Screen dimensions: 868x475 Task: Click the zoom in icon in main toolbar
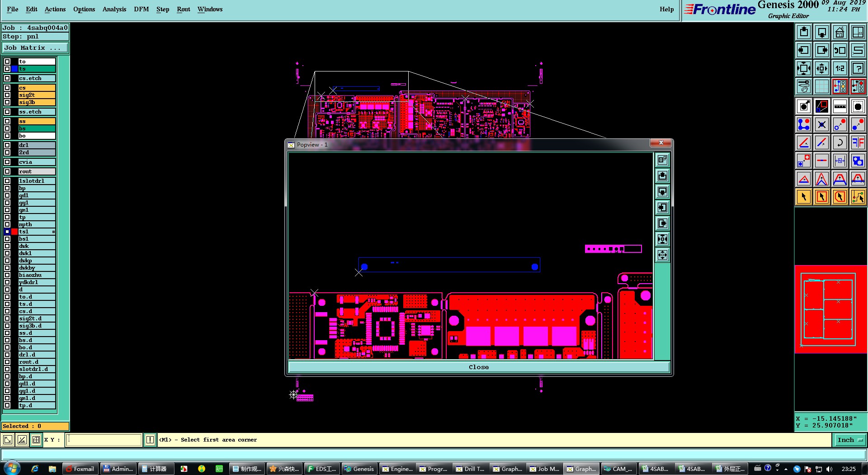pyautogui.click(x=804, y=68)
